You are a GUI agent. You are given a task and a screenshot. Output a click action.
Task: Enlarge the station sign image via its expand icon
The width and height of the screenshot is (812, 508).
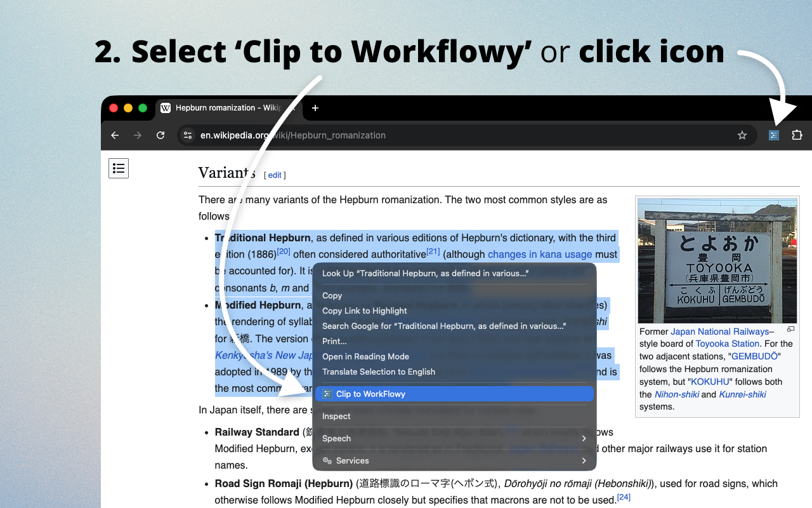point(790,328)
